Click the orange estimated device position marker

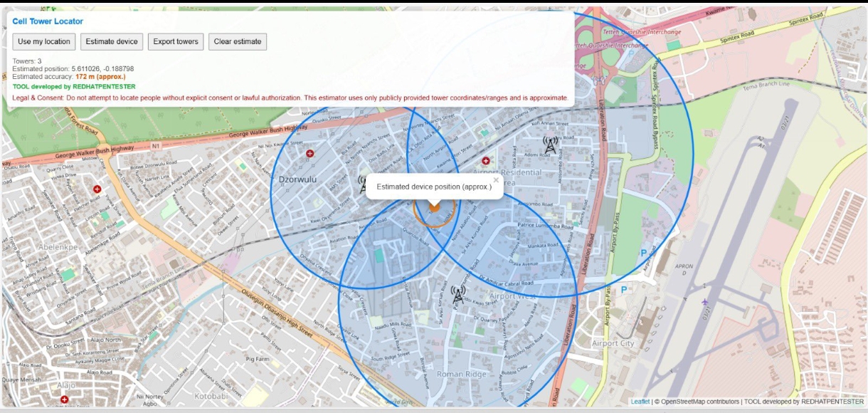[x=434, y=209]
